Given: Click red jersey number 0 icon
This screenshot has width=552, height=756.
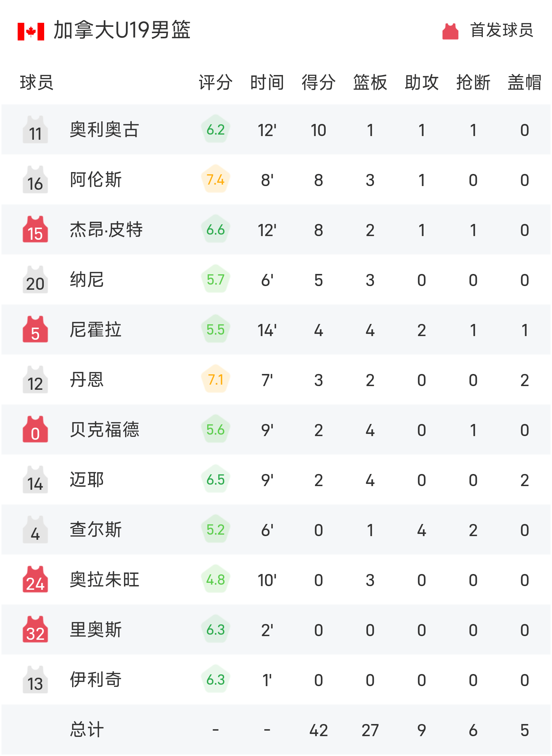Looking at the screenshot, I should coord(35,430).
